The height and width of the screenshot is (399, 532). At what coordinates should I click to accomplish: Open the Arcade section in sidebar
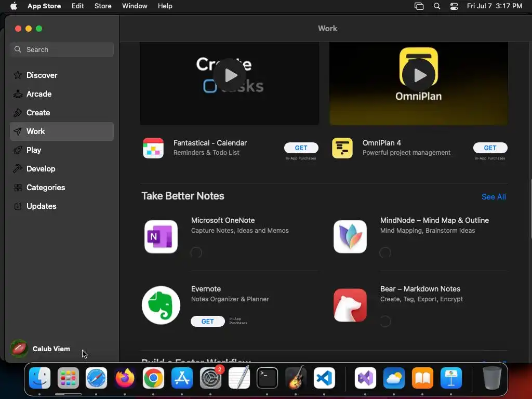62,94
